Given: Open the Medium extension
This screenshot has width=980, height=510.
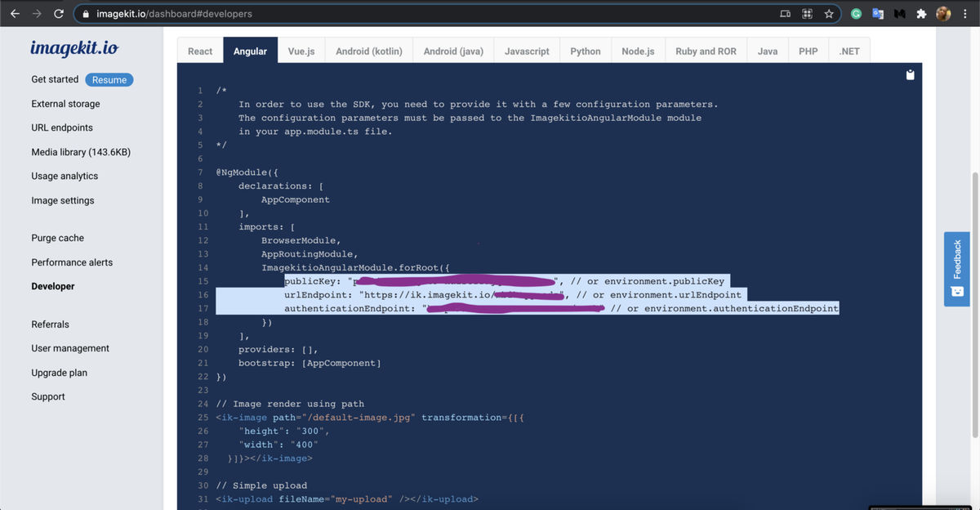Looking at the screenshot, I should click(899, 13).
